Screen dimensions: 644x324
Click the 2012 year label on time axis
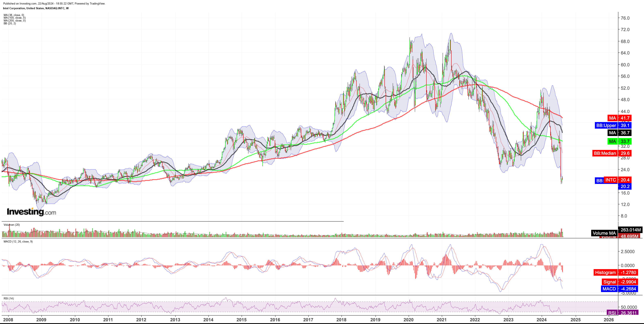coord(141,319)
